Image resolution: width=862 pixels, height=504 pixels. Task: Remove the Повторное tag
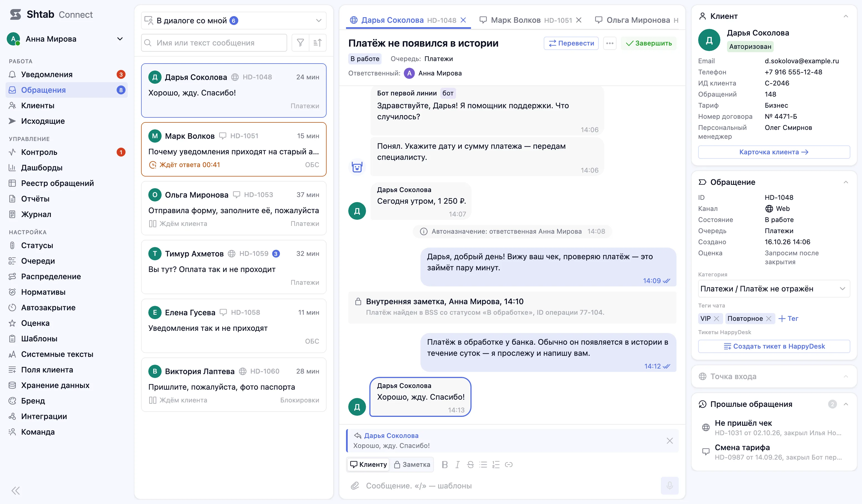click(768, 318)
